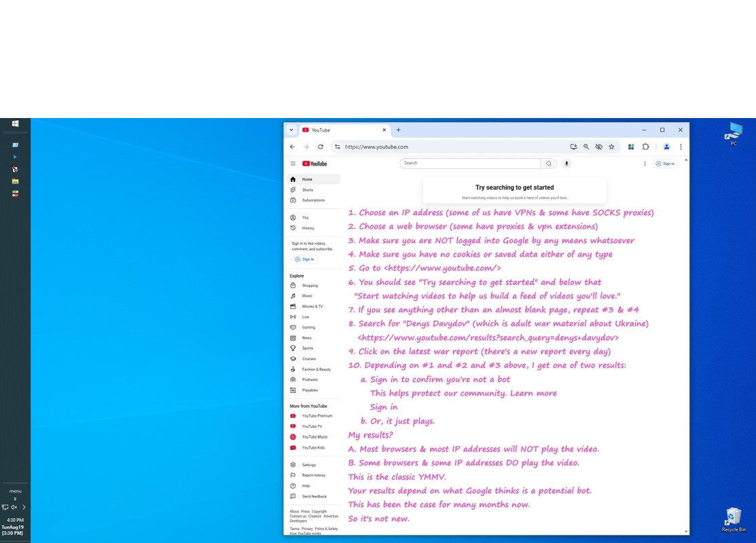Click Sign in at top right of YouTube
Image resolution: width=756 pixels, height=543 pixels.
(x=665, y=164)
